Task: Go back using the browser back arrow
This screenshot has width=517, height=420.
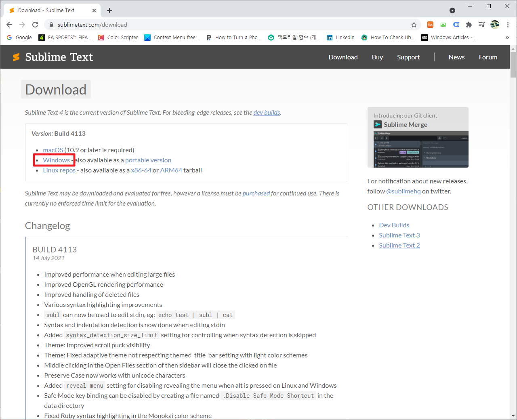Action: click(x=9, y=25)
